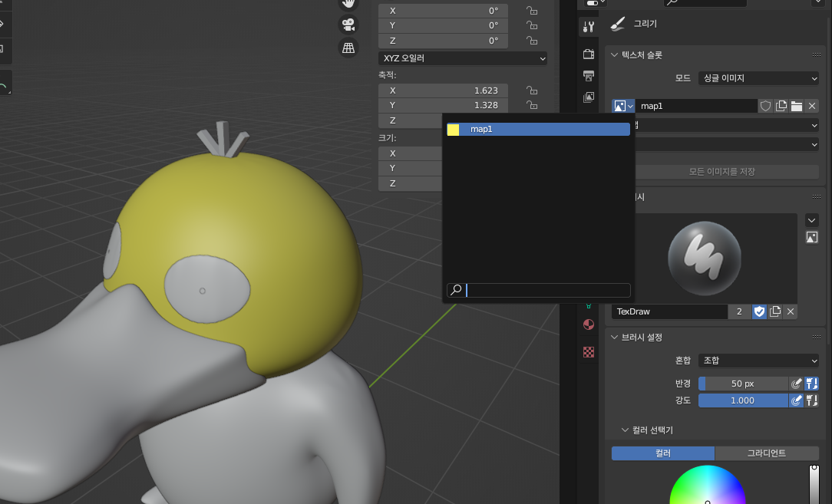Toggle lock for scale Y 1.328
Image resolution: width=832 pixels, height=504 pixels.
tap(532, 105)
